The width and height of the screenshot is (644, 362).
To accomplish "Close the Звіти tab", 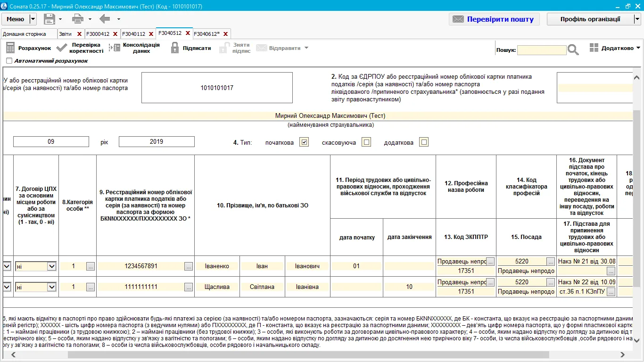I will tap(79, 34).
